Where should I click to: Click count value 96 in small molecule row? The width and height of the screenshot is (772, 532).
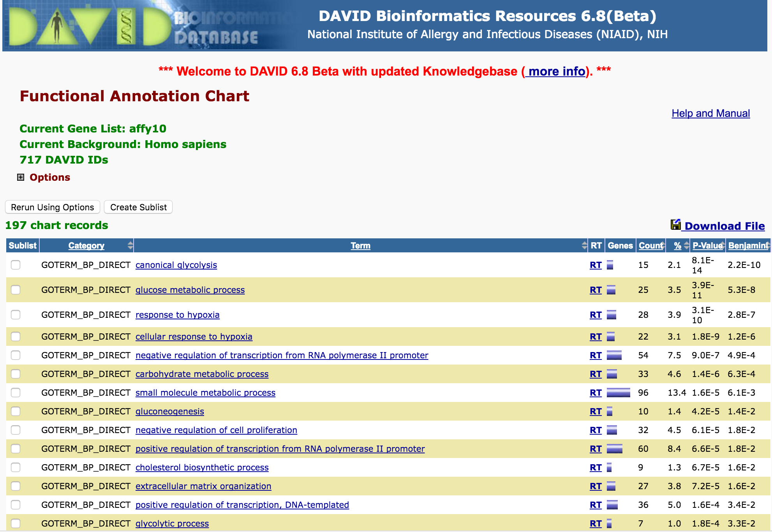coord(643,393)
